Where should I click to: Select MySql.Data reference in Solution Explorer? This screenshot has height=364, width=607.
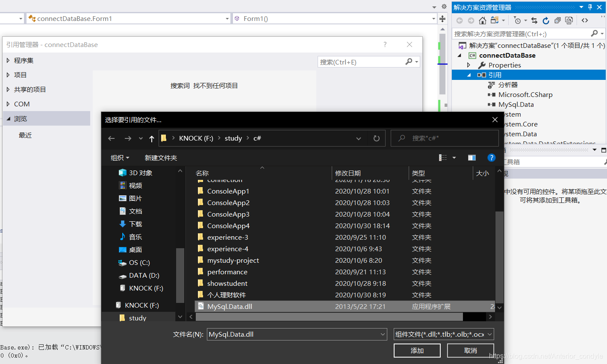[516, 104]
